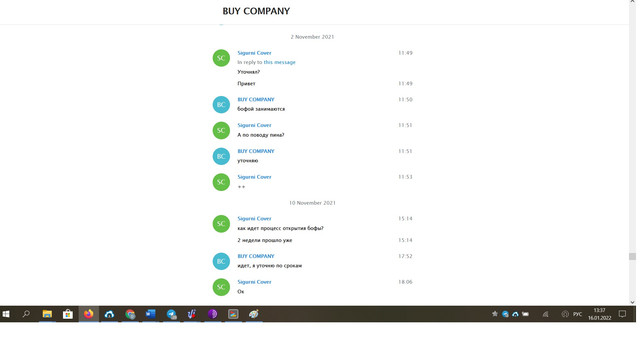
Task: Open Microsoft Word from the taskbar
Action: (x=151, y=314)
